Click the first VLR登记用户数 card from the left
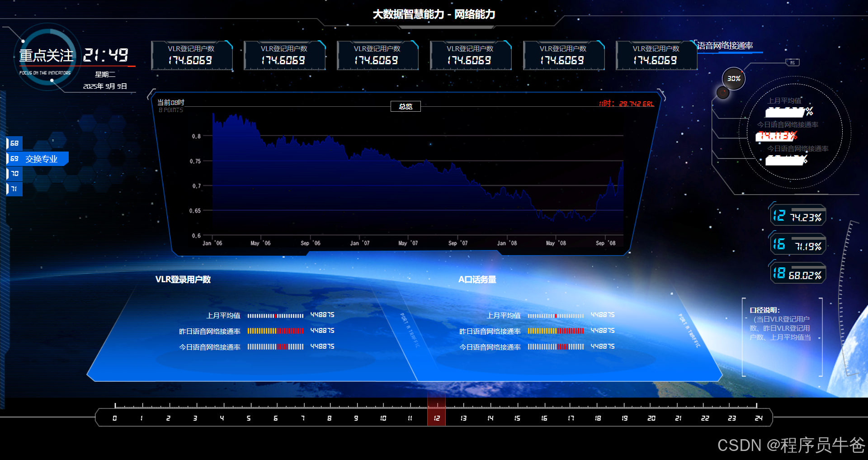868x460 pixels. (x=192, y=55)
